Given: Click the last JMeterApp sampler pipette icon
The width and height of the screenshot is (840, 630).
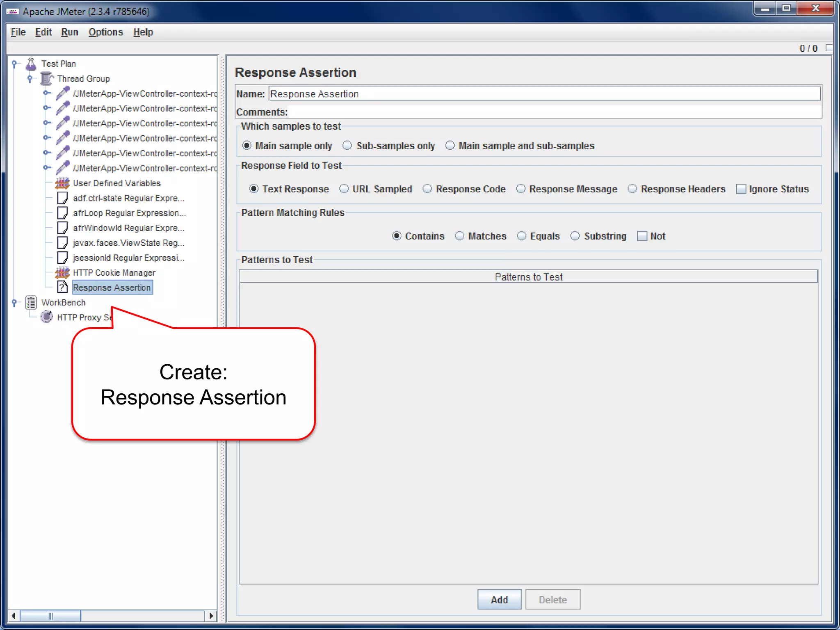Looking at the screenshot, I should point(62,168).
